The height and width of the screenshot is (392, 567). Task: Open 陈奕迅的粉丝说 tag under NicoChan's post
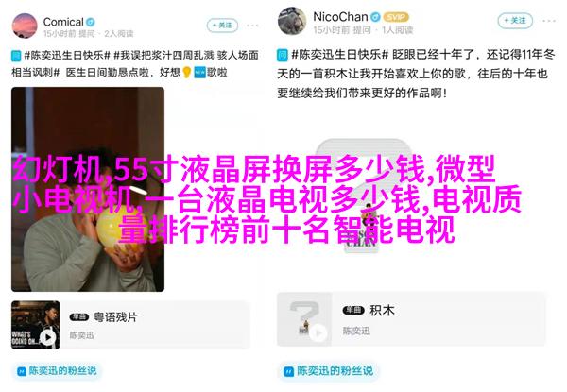[x=328, y=370]
